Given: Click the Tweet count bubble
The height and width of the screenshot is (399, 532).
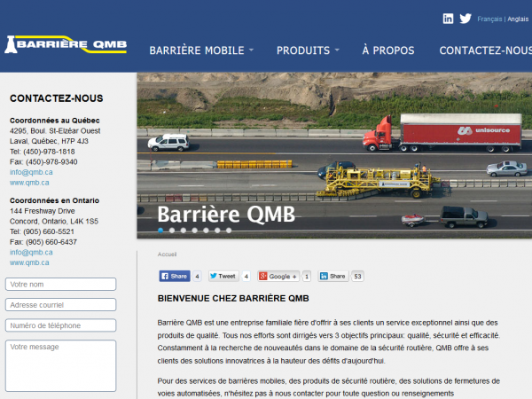Looking at the screenshot, I should coord(246,277).
